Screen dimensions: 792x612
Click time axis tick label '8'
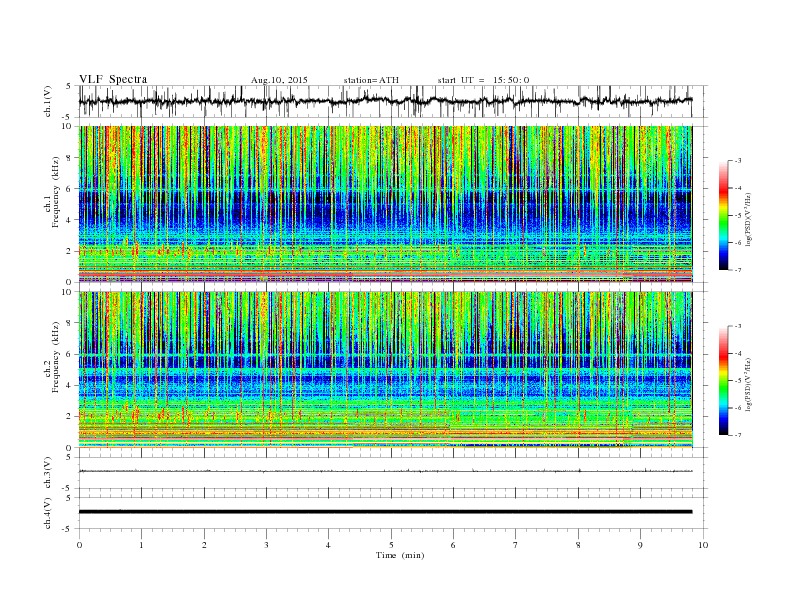(x=578, y=545)
